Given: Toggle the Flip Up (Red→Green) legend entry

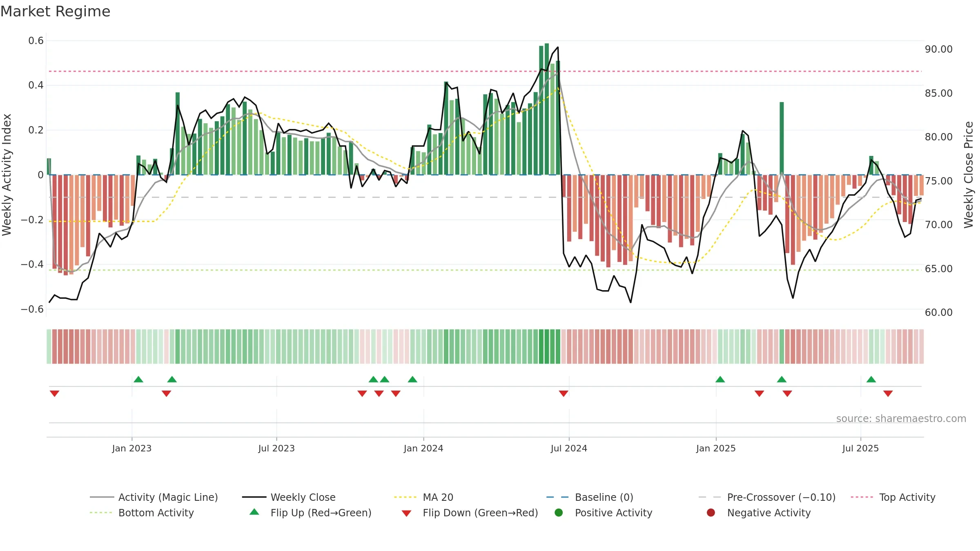Looking at the screenshot, I should coord(310,513).
